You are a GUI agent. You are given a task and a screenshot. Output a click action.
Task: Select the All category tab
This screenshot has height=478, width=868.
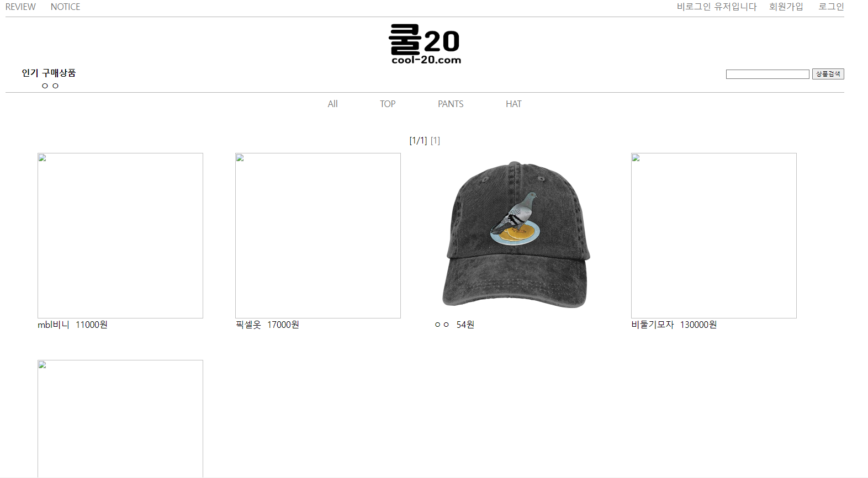tap(332, 104)
